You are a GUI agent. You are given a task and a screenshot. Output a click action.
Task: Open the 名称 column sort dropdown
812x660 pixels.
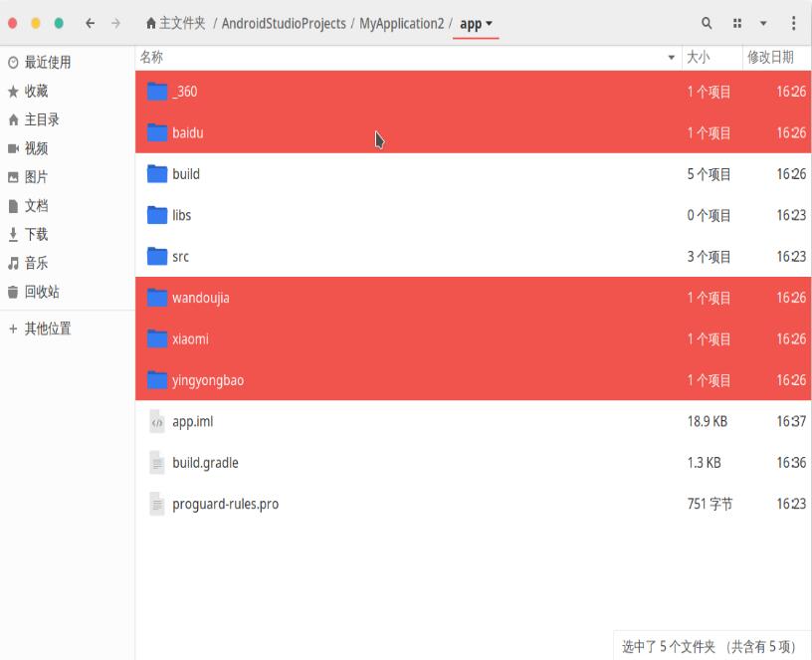point(673,58)
